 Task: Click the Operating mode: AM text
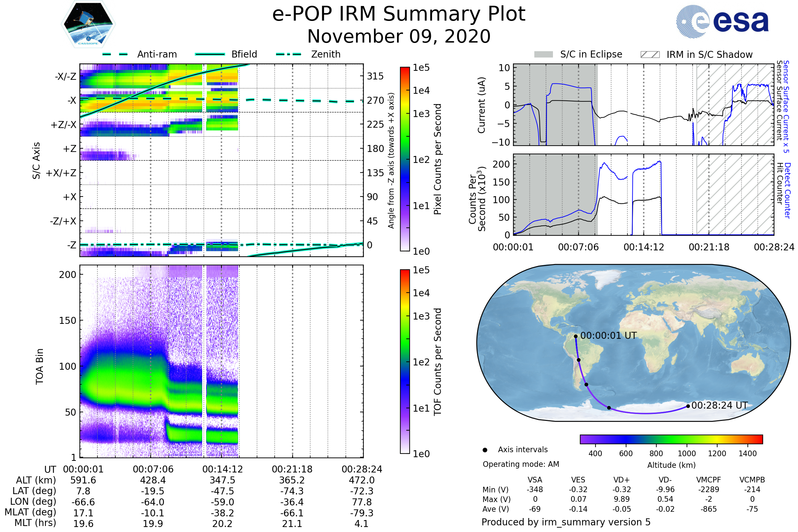click(x=521, y=464)
